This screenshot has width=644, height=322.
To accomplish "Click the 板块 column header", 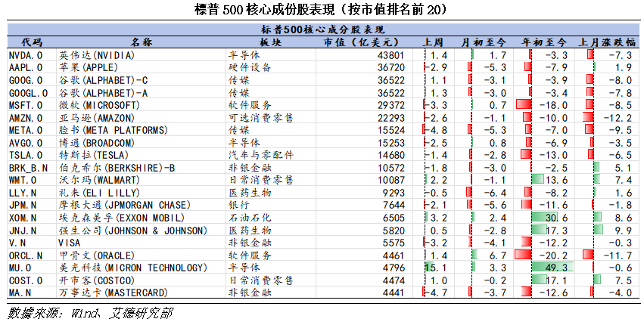I will 271,42.
